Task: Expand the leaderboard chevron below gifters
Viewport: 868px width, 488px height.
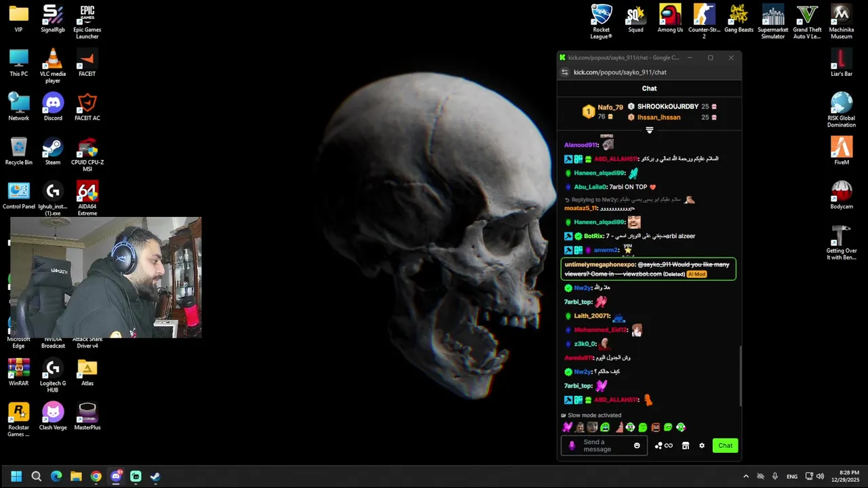Action: coord(649,129)
